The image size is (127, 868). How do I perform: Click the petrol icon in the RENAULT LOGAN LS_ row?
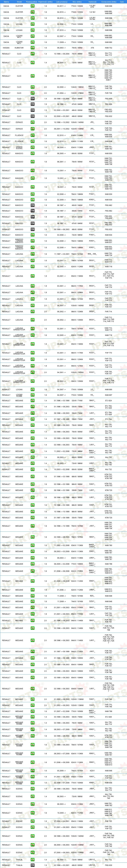point(33,389)
